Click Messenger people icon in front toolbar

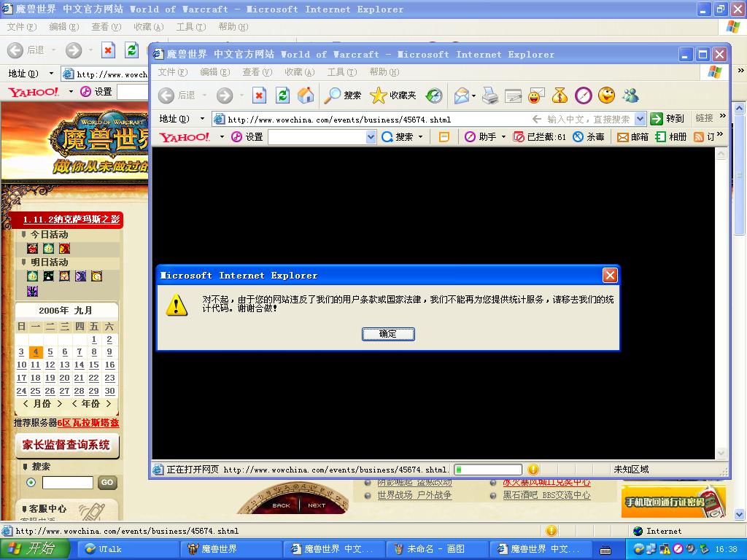(x=630, y=96)
